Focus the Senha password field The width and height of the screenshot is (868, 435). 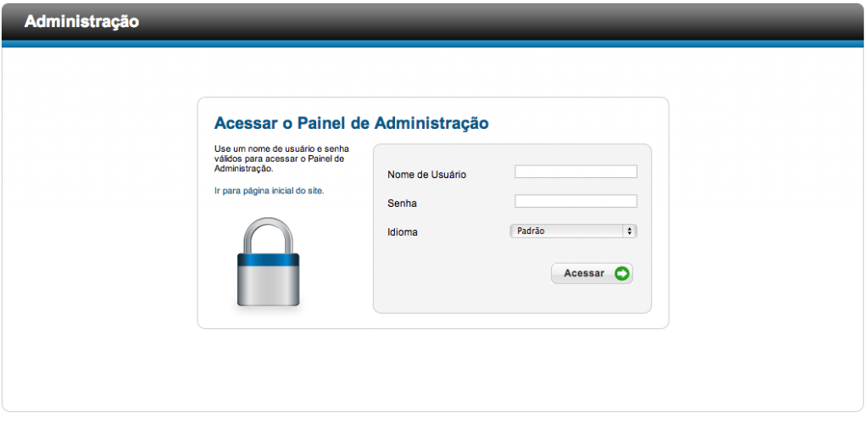[576, 201]
